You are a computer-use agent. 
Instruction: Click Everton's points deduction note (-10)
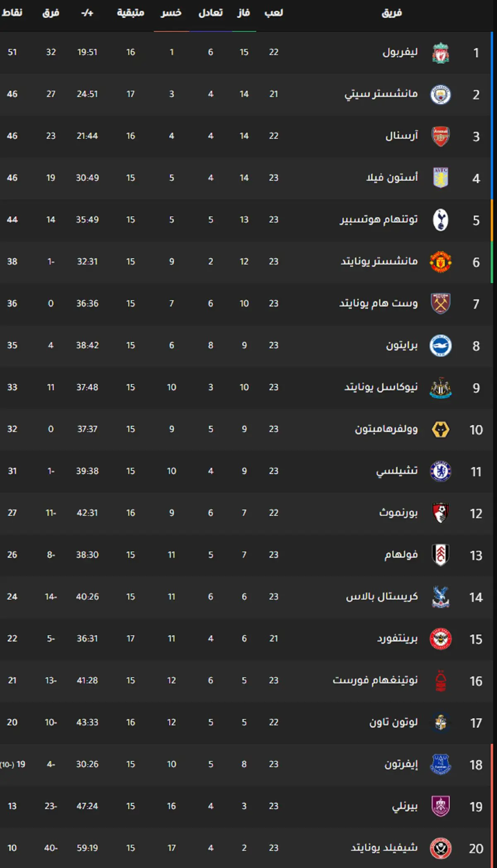pyautogui.click(x=7, y=765)
